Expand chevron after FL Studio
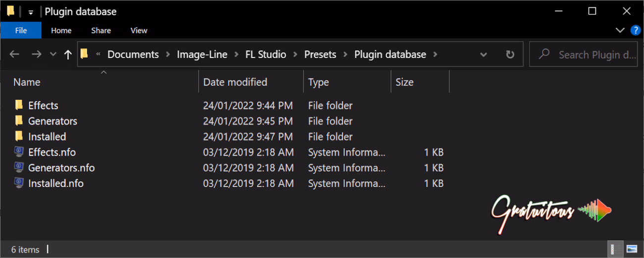Image resolution: width=644 pixels, height=258 pixels. click(295, 55)
